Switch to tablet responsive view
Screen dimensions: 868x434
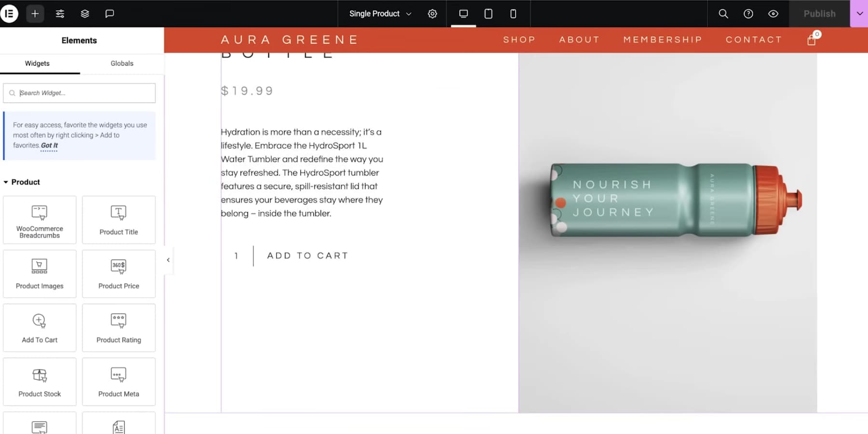(488, 14)
